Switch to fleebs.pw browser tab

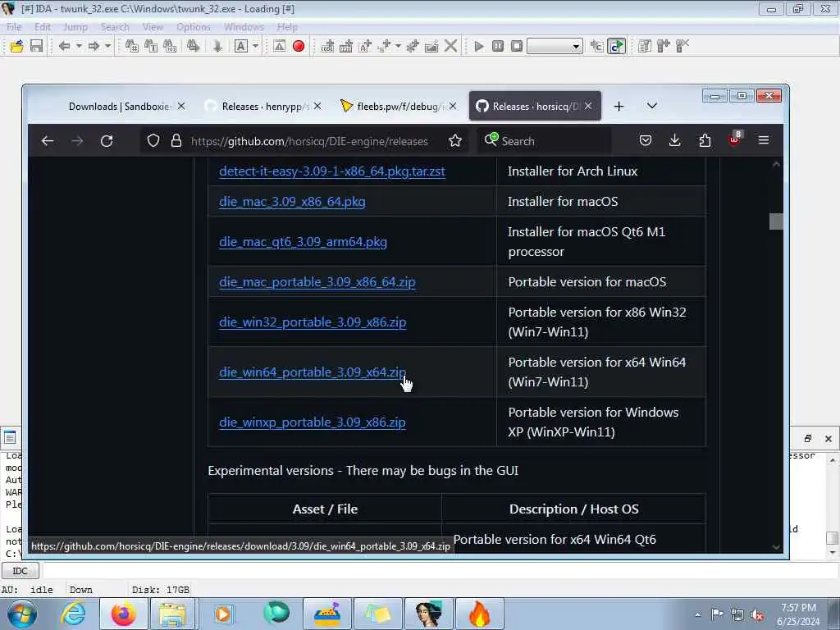point(398,106)
